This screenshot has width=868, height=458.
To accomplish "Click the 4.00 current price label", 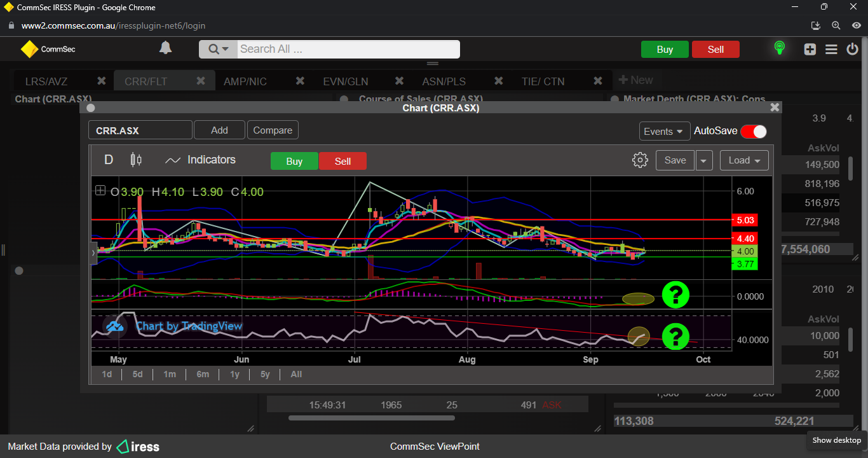I will point(745,251).
